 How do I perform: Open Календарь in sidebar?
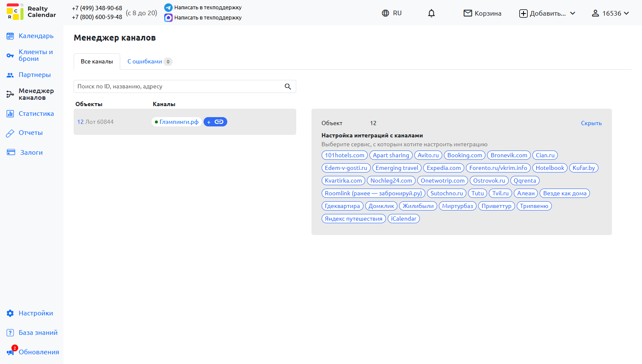click(x=36, y=36)
